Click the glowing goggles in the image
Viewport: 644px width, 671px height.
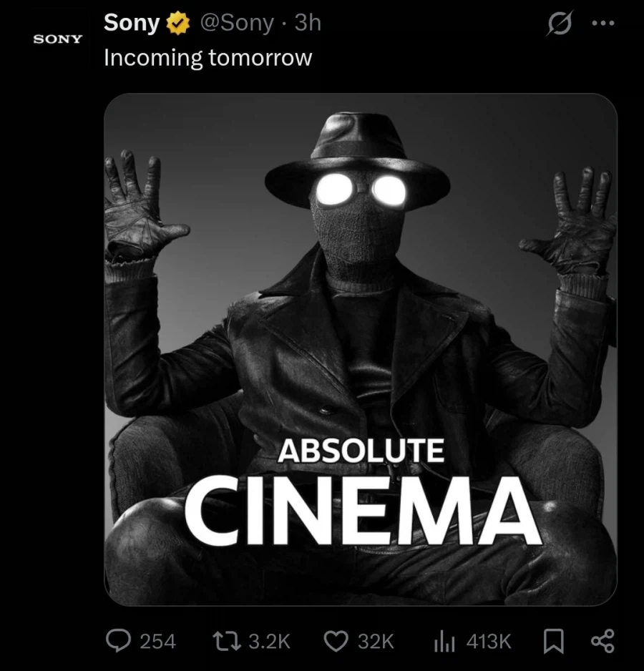pyautogui.click(x=361, y=190)
